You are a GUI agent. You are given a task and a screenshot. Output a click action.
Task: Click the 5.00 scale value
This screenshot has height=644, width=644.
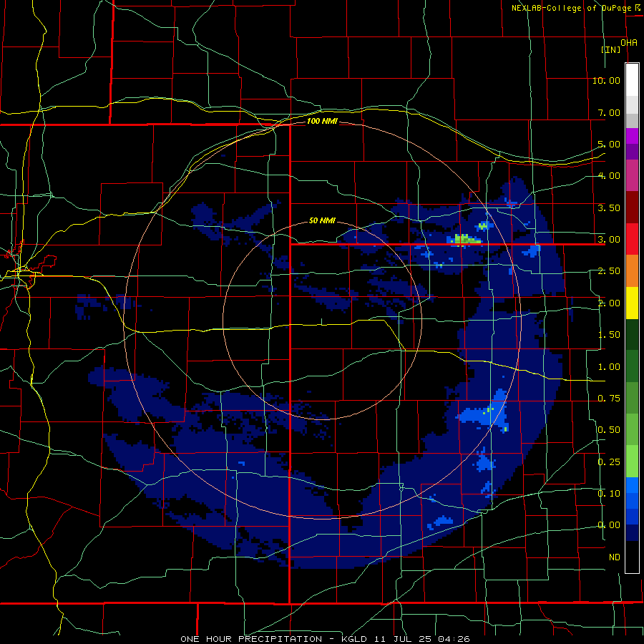pyautogui.click(x=609, y=144)
